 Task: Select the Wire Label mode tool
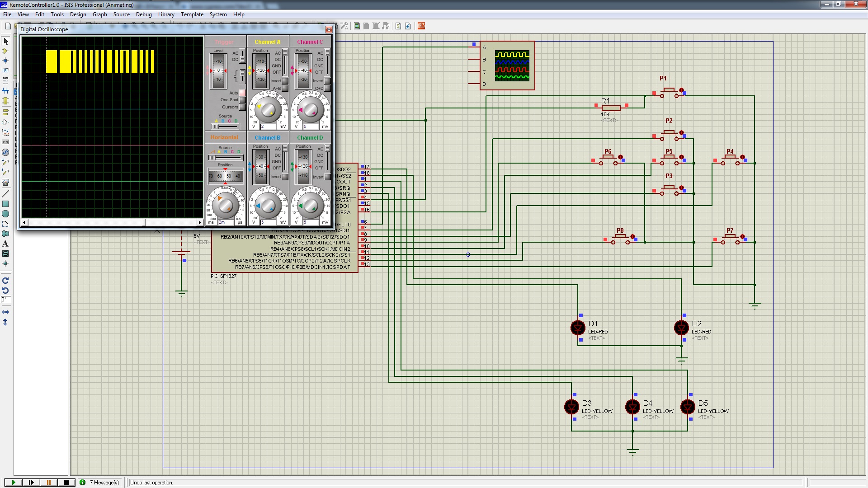[5, 70]
